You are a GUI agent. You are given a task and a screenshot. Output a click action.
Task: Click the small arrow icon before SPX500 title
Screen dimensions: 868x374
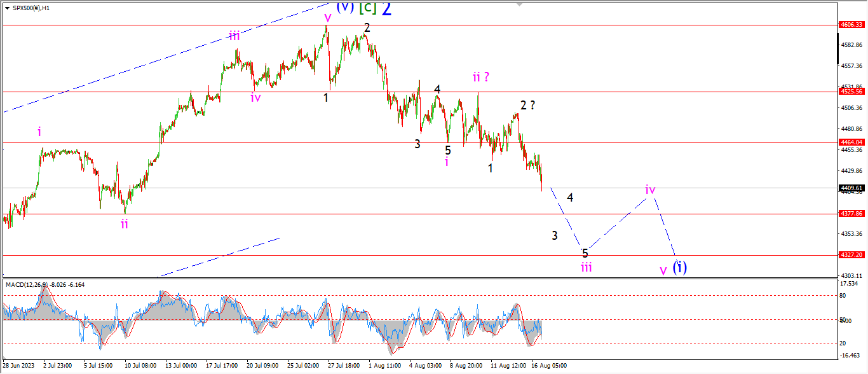[x=6, y=8]
